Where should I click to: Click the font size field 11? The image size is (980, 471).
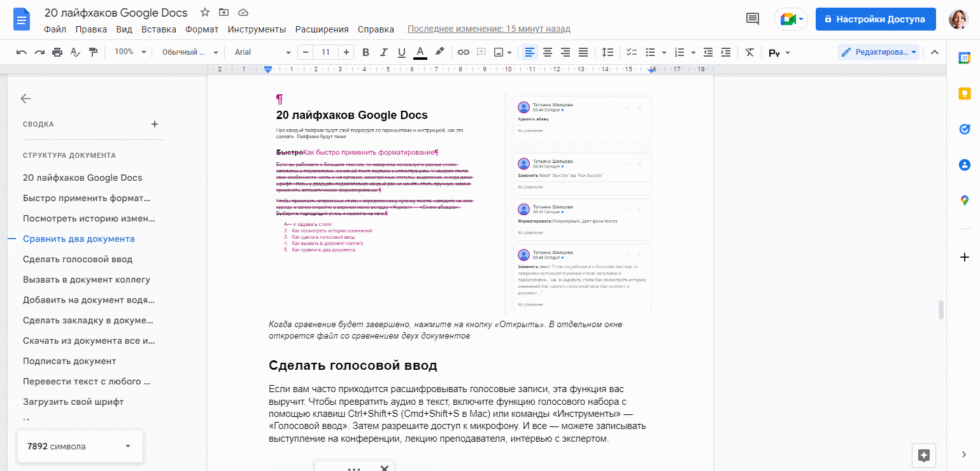point(326,52)
